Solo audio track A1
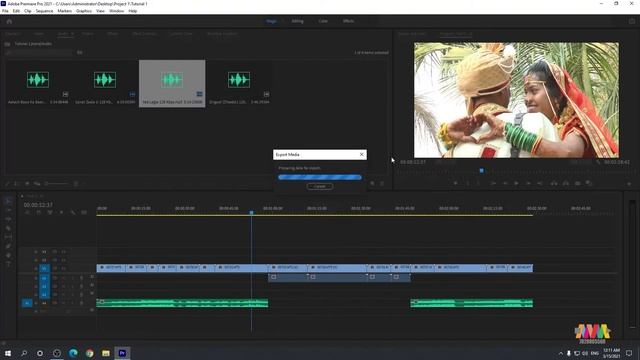Viewport: 640px width, 360px height. [x=72, y=278]
